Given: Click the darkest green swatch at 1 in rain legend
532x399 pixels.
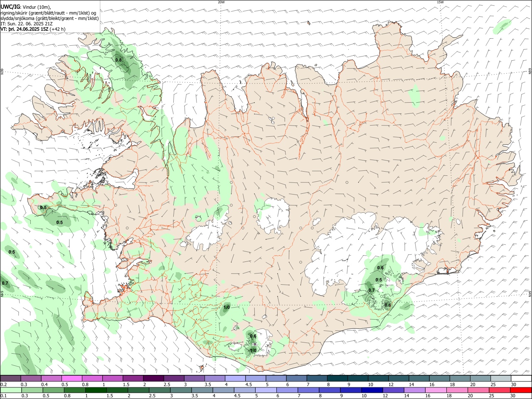Looking at the screenshot, I should [96, 390].
